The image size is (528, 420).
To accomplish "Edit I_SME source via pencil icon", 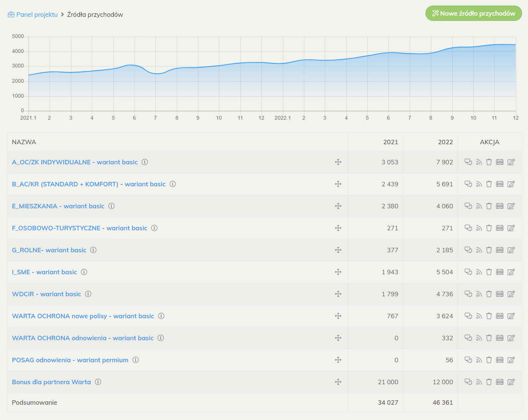I will pyautogui.click(x=511, y=272).
